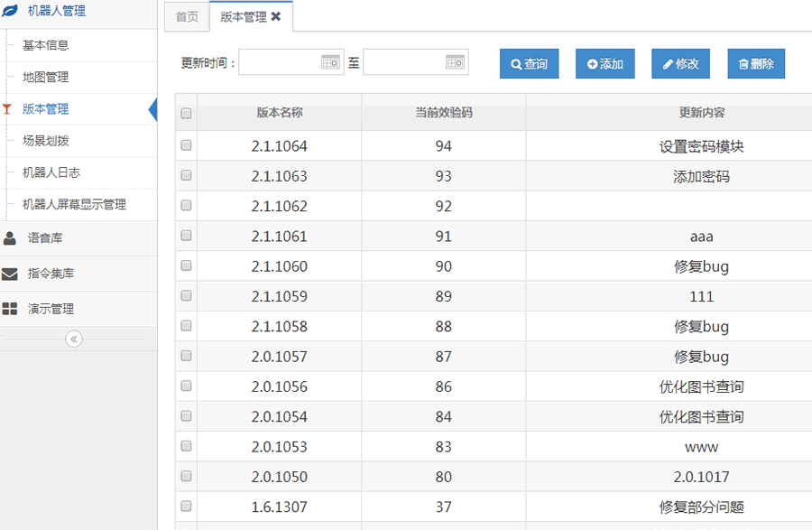Click the calendar icon in start date field
The width and height of the screenshot is (812, 530).
point(331,62)
